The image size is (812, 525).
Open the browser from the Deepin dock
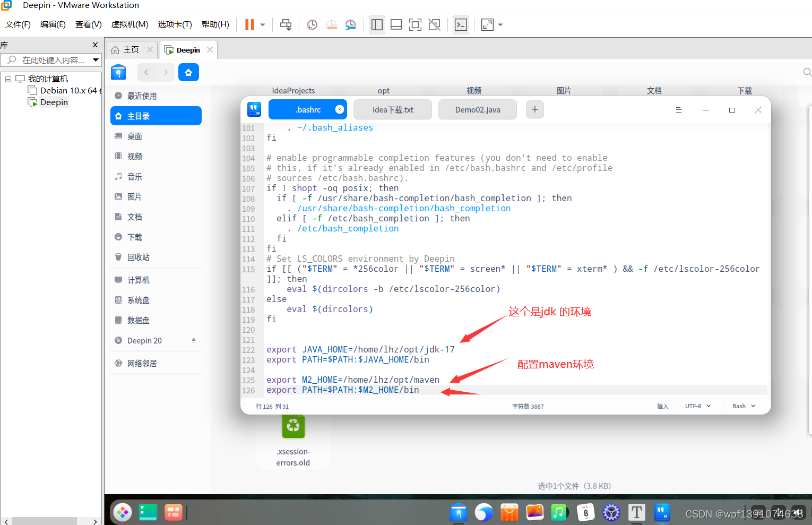click(483, 512)
